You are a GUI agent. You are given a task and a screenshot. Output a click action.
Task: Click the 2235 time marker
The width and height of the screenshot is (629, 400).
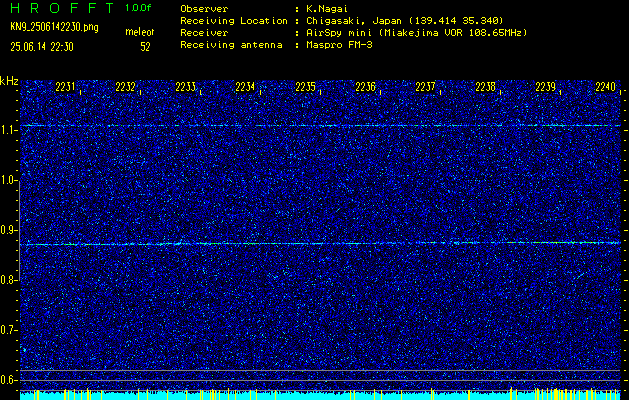point(305,87)
